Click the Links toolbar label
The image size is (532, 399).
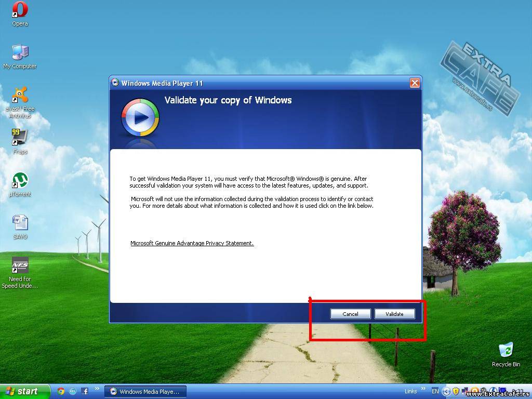(x=410, y=391)
